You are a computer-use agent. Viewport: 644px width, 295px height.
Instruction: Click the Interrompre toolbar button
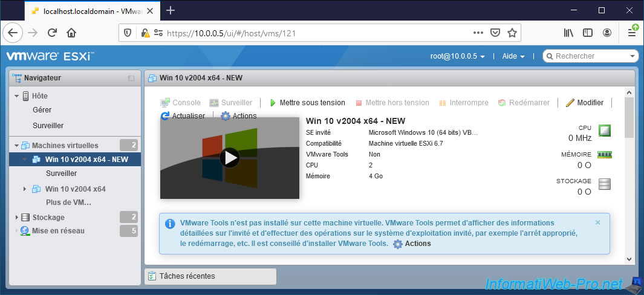pyautogui.click(x=464, y=103)
